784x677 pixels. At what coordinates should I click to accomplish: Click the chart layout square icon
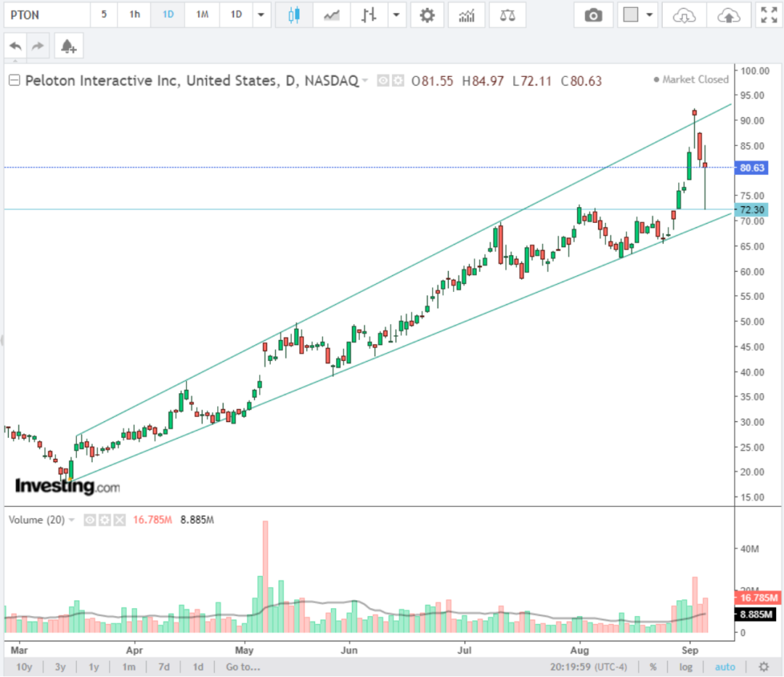[631, 15]
